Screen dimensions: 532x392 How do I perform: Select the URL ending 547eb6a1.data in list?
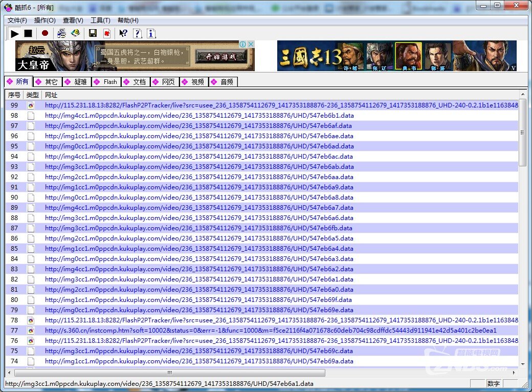tap(199, 279)
